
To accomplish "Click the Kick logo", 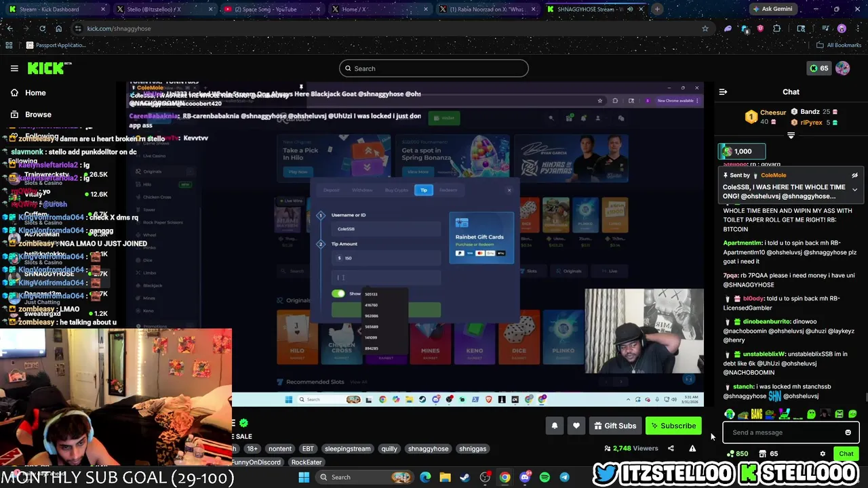I will pos(50,68).
